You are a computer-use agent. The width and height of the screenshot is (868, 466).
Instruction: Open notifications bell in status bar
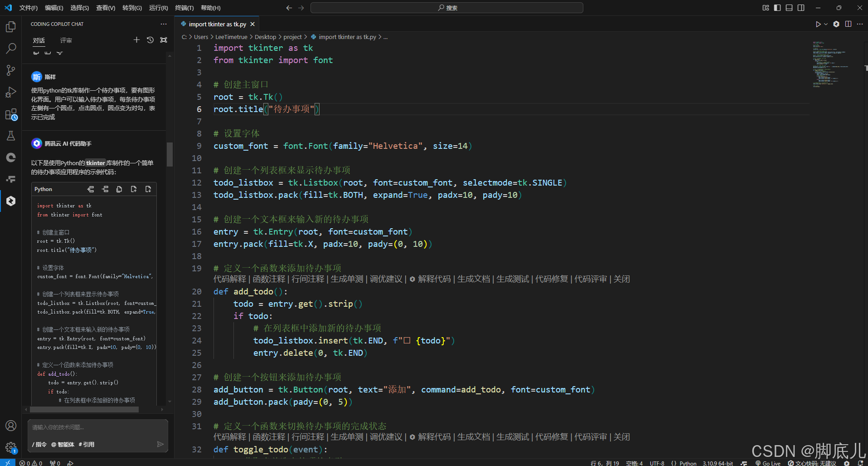tap(860, 463)
